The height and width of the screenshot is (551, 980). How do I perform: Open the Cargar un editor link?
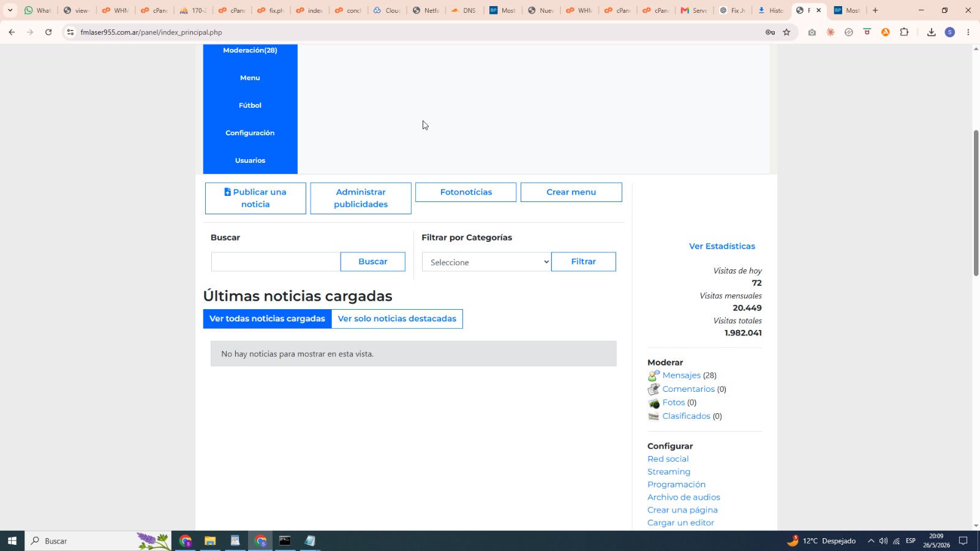[680, 523]
